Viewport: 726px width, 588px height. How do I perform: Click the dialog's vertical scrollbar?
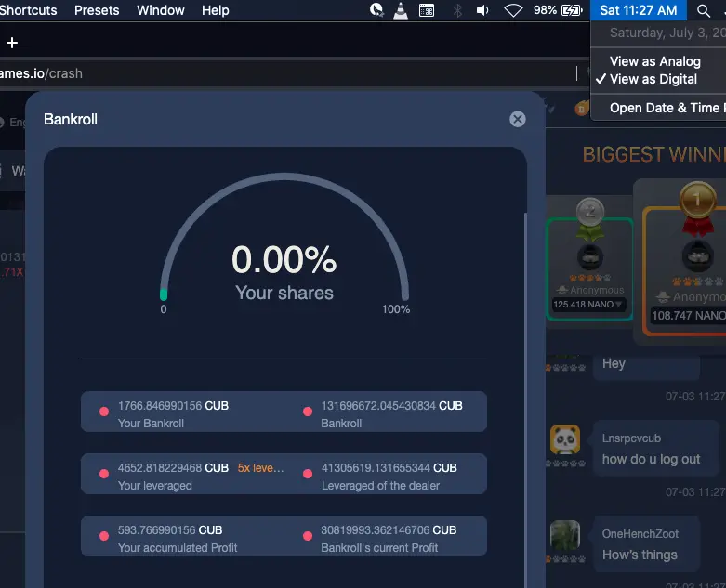coord(525,400)
